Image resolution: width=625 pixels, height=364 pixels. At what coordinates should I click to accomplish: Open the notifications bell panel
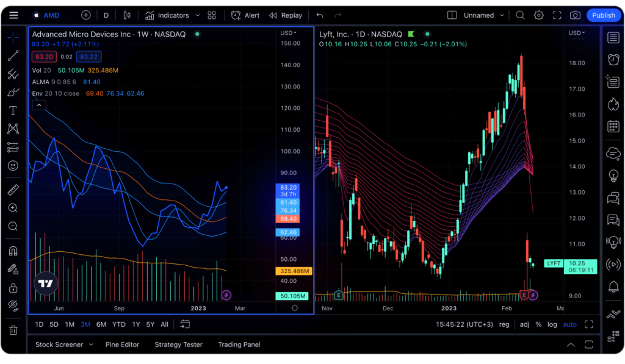click(x=613, y=287)
